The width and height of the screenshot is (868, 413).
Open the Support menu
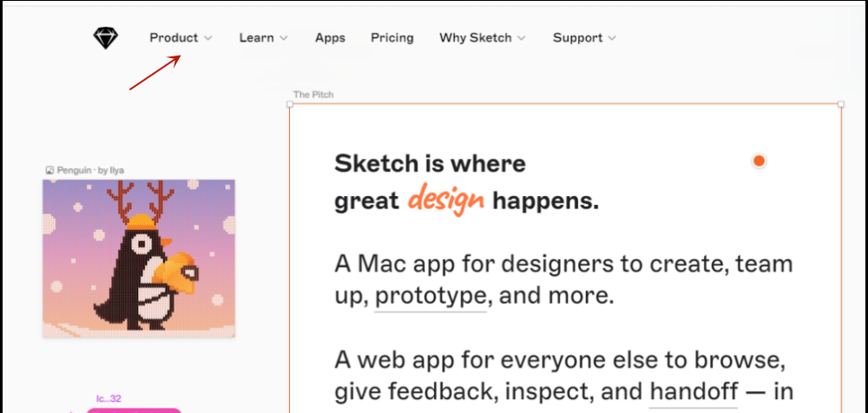pos(577,38)
